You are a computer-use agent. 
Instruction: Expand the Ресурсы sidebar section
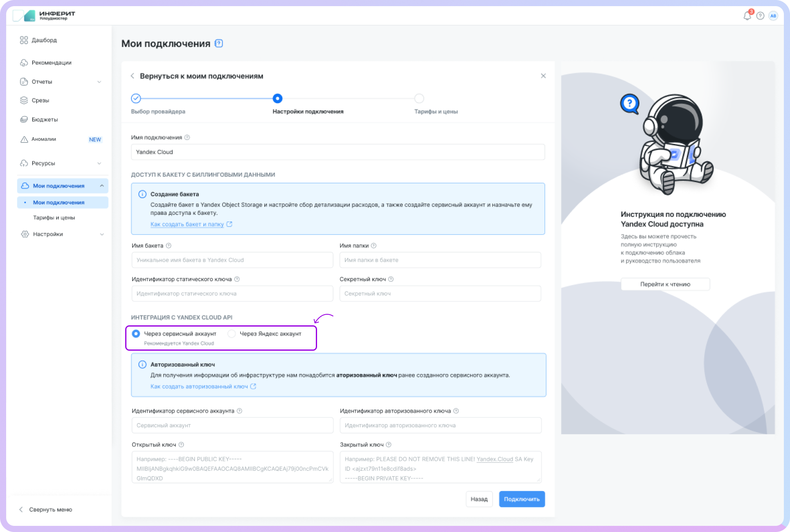(99, 163)
